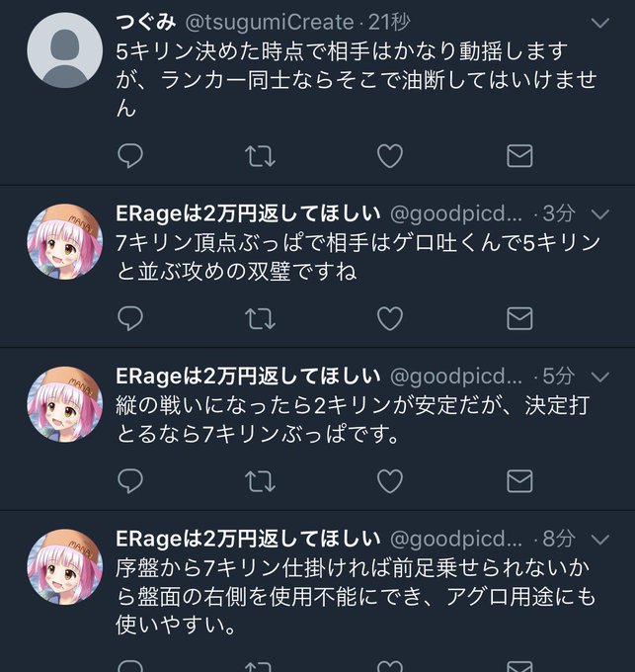Retweet the 3分 tweet mentioning 攻めの双璧

point(260,318)
